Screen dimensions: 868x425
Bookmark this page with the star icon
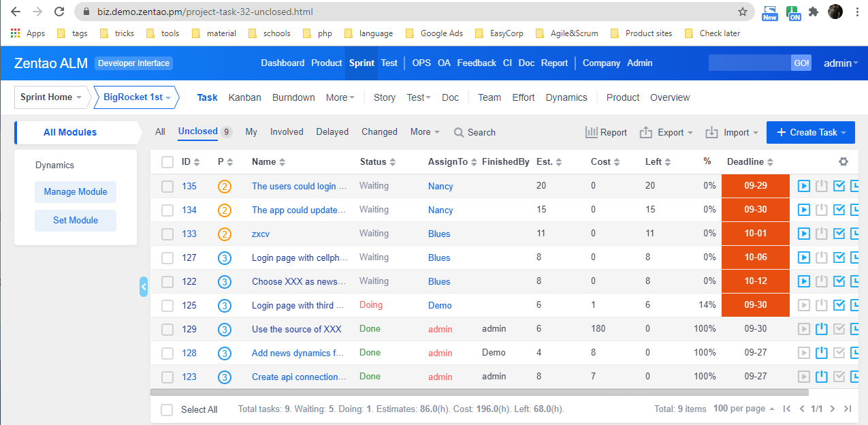point(743,12)
